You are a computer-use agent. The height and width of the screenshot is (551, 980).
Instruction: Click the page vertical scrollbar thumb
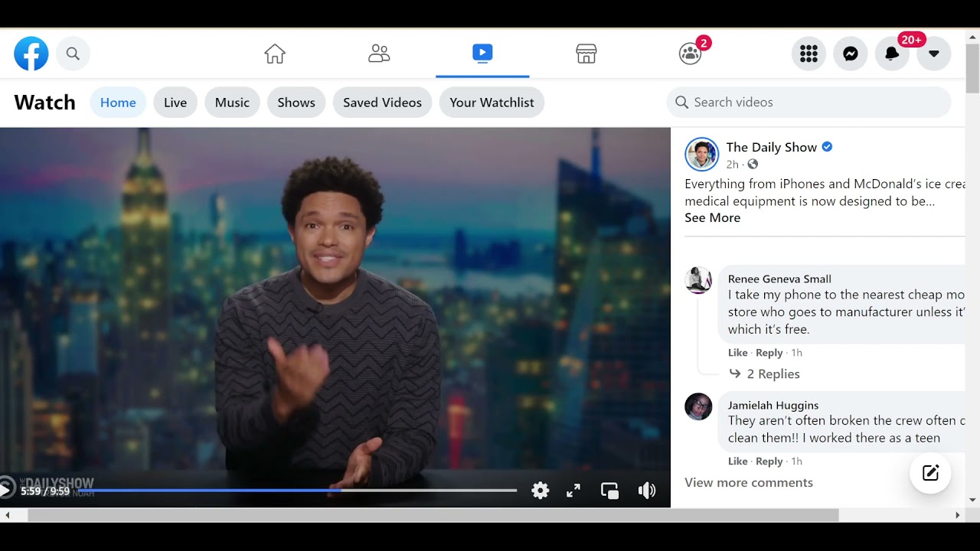pyautogui.click(x=972, y=68)
